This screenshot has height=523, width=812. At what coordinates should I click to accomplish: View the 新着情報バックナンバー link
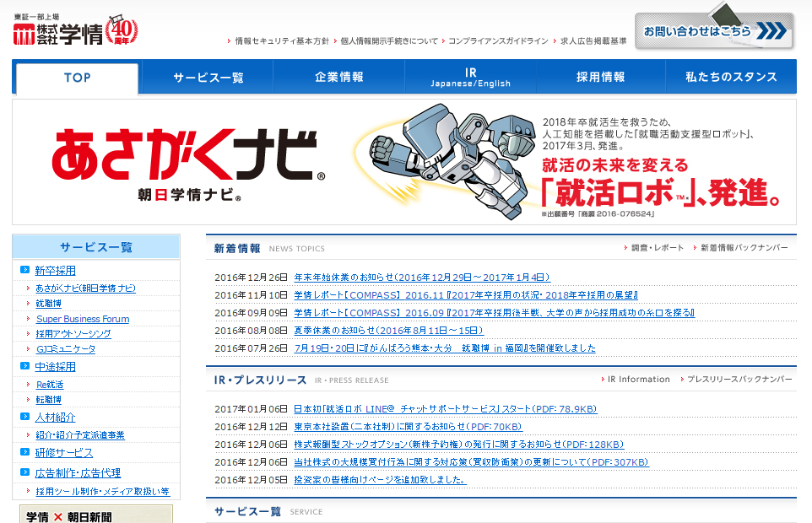click(744, 248)
